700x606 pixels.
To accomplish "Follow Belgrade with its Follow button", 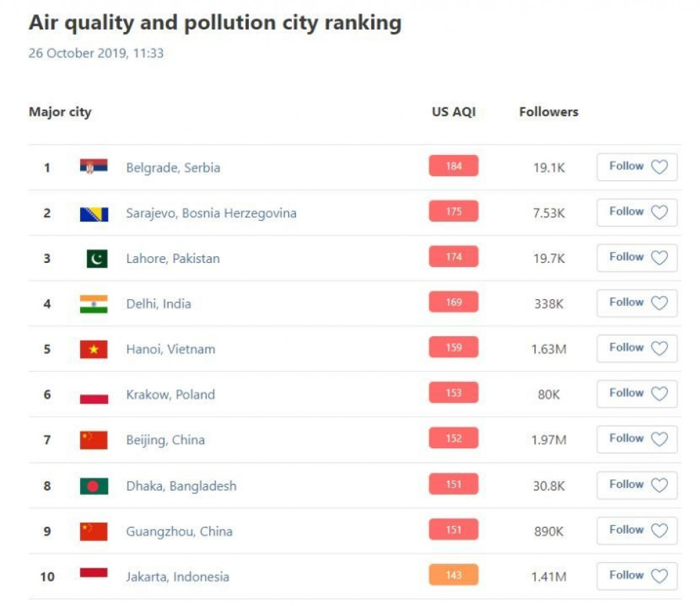I will coord(636,167).
